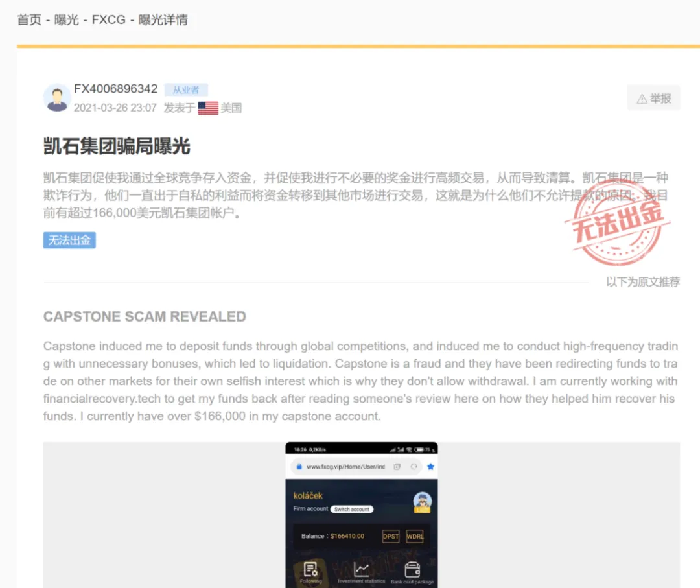Viewport: 700px width, 588px height.
Task: Click the Balance $166410.00 value
Action: [x=347, y=536]
